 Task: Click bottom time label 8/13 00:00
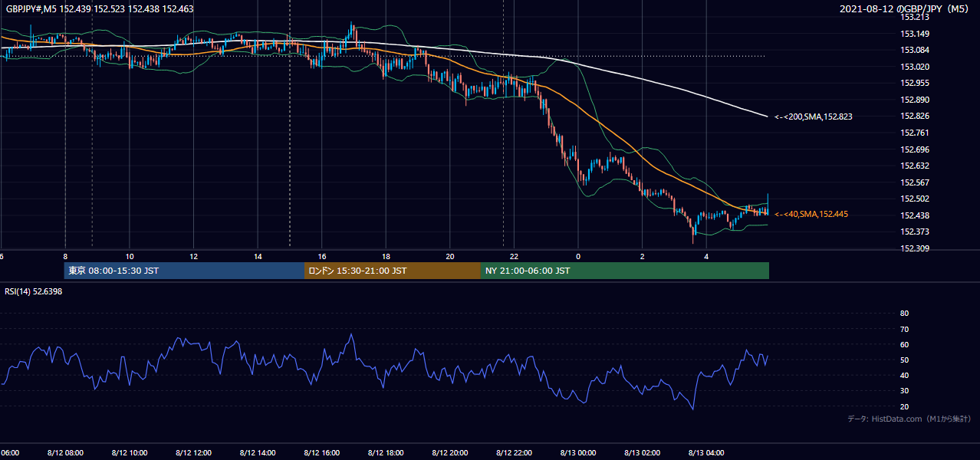(x=578, y=453)
